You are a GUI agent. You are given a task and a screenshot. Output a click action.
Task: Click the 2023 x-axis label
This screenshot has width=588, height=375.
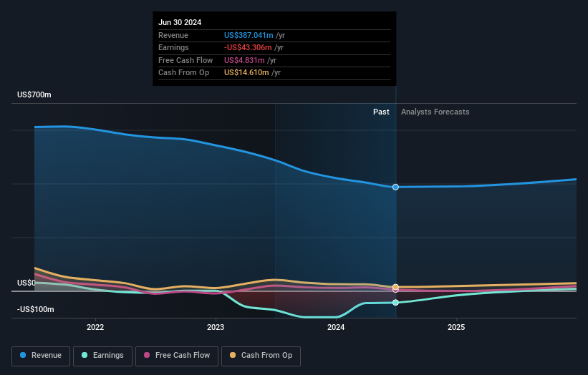coord(216,328)
